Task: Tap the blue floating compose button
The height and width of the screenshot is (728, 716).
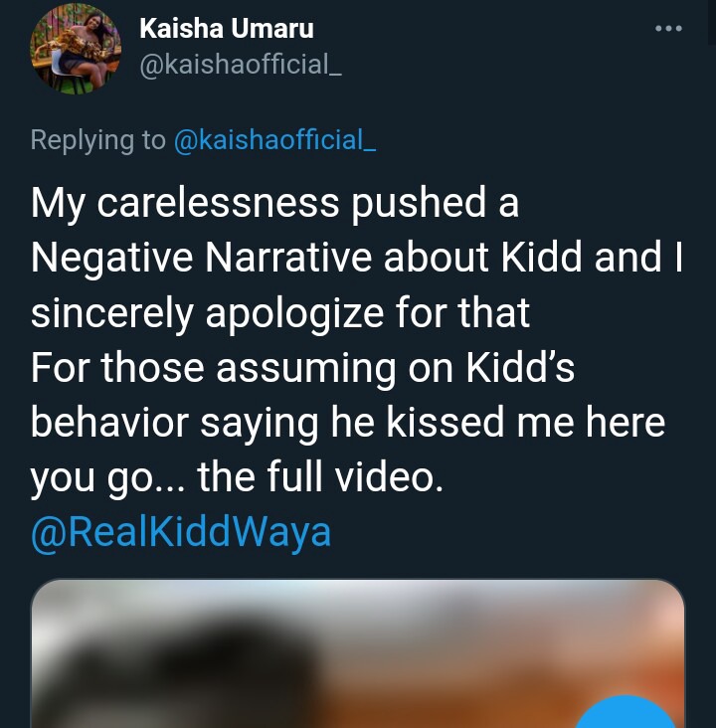Action: click(628, 714)
